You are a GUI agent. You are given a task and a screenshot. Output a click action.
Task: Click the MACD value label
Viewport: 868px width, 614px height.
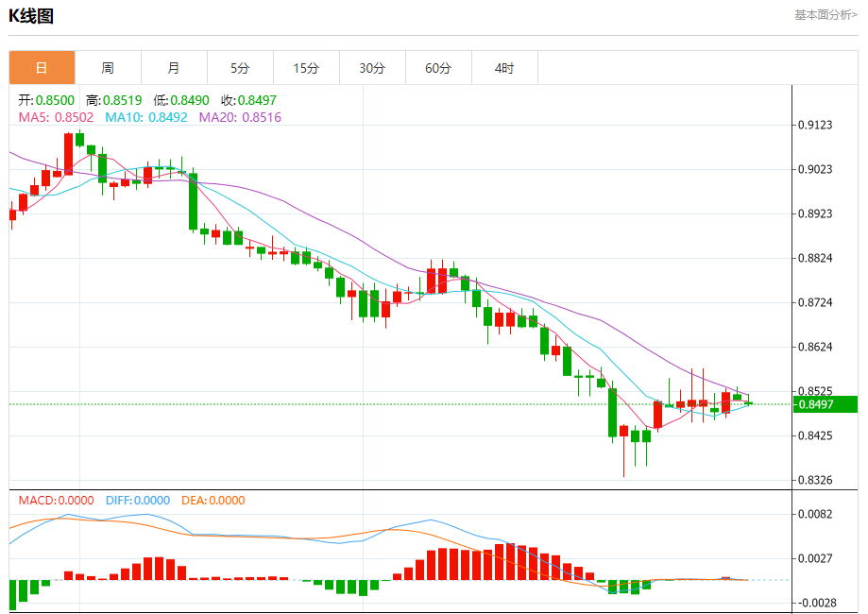click(x=57, y=501)
